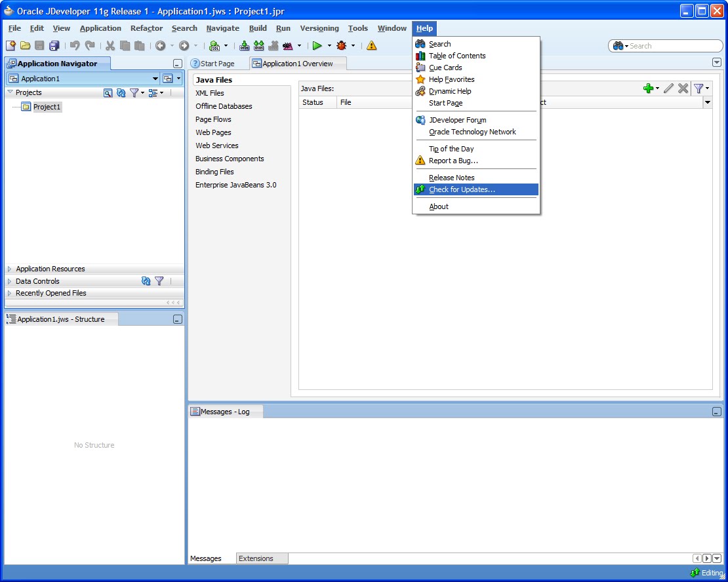The image size is (728, 582).
Task: Click the green plus add icon in Java Files
Action: [x=649, y=88]
